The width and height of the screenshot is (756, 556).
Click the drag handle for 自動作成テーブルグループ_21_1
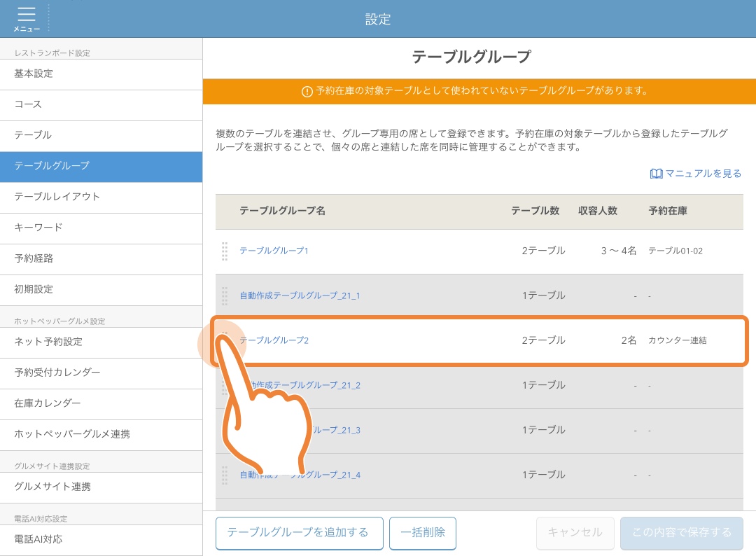pos(224,296)
